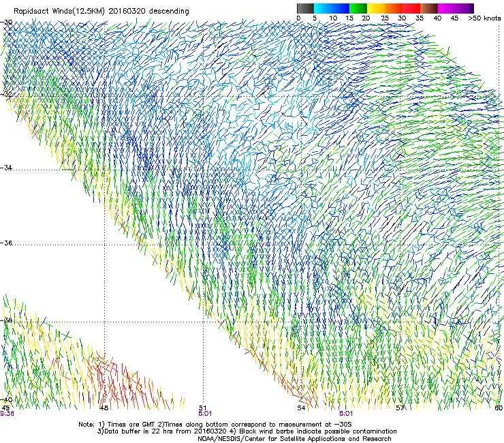Click the '51' longitude axis label
The width and height of the screenshot is (504, 443).
point(202,408)
